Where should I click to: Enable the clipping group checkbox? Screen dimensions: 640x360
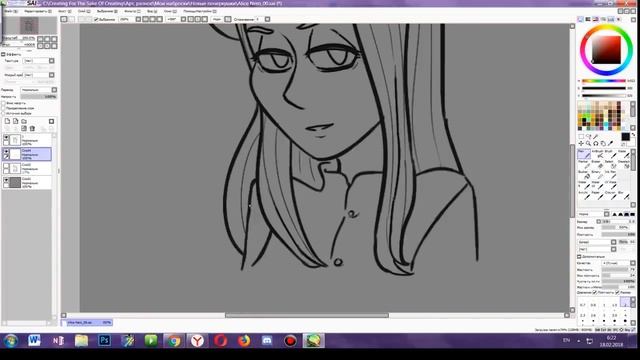point(3,108)
